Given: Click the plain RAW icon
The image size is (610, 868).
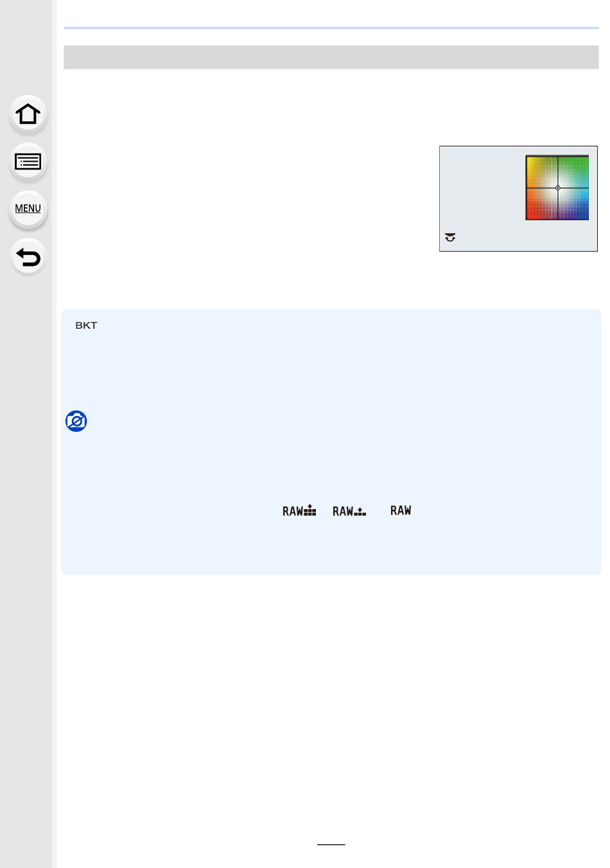Looking at the screenshot, I should tap(401, 510).
